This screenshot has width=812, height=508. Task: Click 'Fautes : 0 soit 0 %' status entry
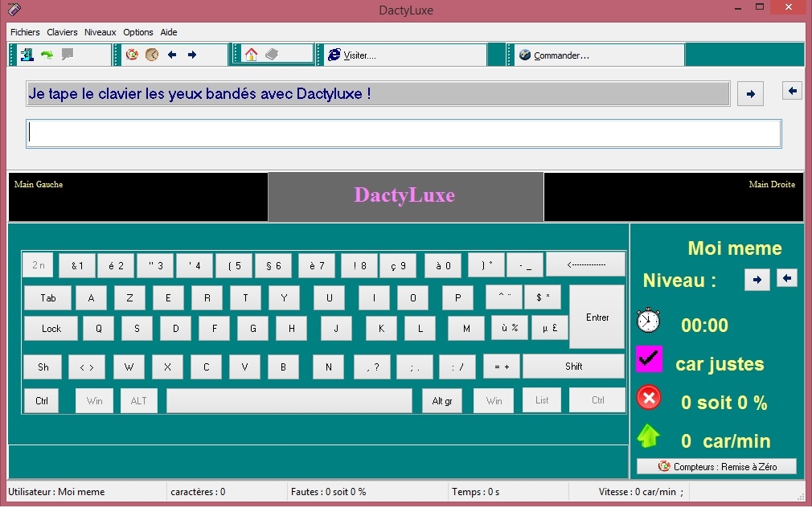pyautogui.click(x=328, y=492)
